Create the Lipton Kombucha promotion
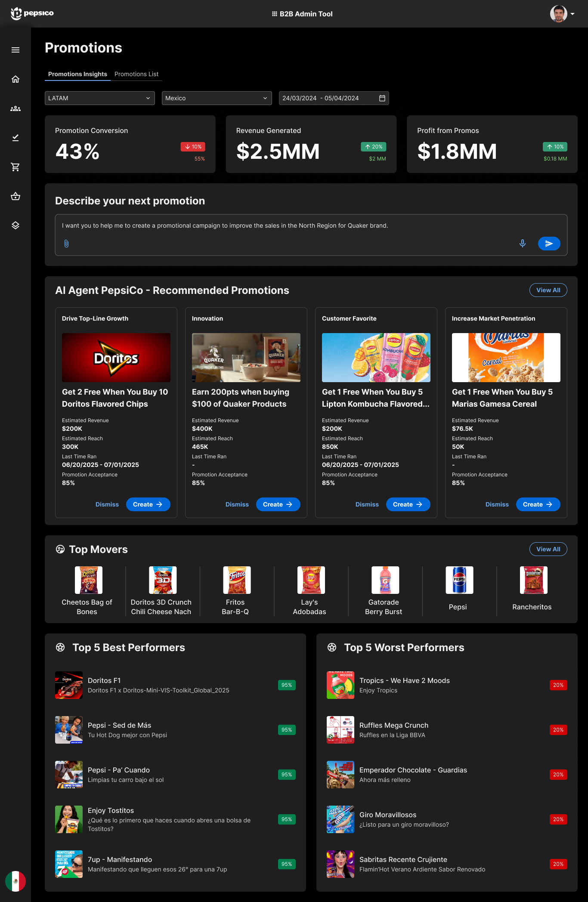The width and height of the screenshot is (588, 902). 408,504
